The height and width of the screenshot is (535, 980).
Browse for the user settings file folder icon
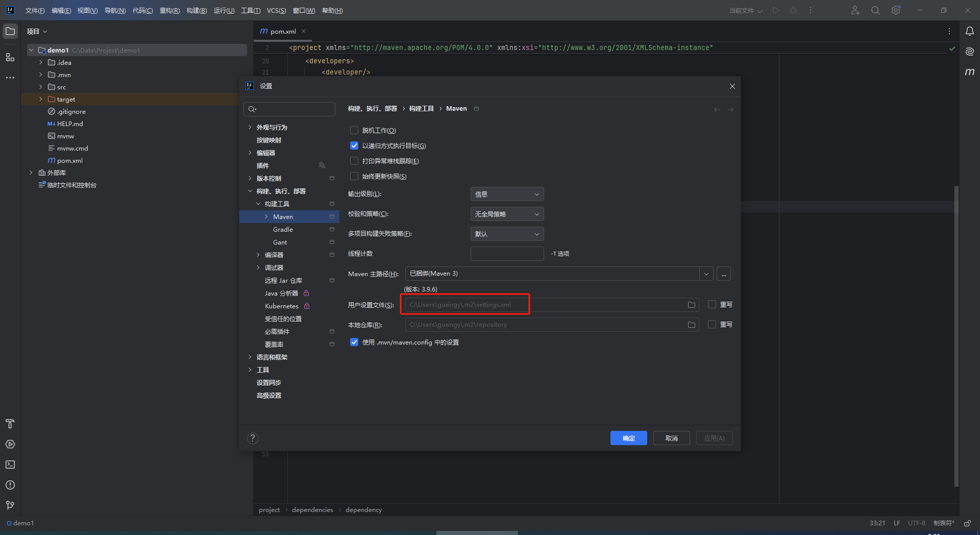(x=692, y=305)
